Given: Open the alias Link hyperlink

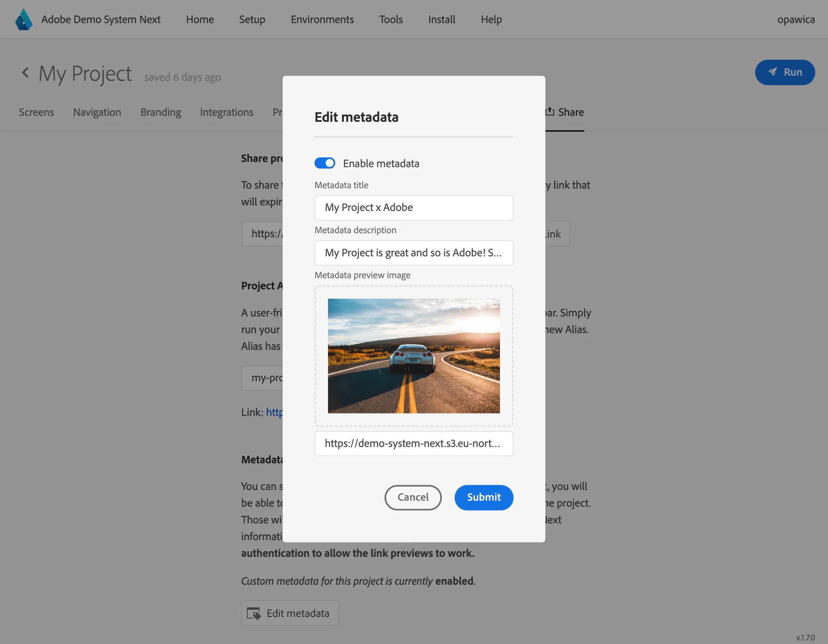Looking at the screenshot, I should [274, 412].
